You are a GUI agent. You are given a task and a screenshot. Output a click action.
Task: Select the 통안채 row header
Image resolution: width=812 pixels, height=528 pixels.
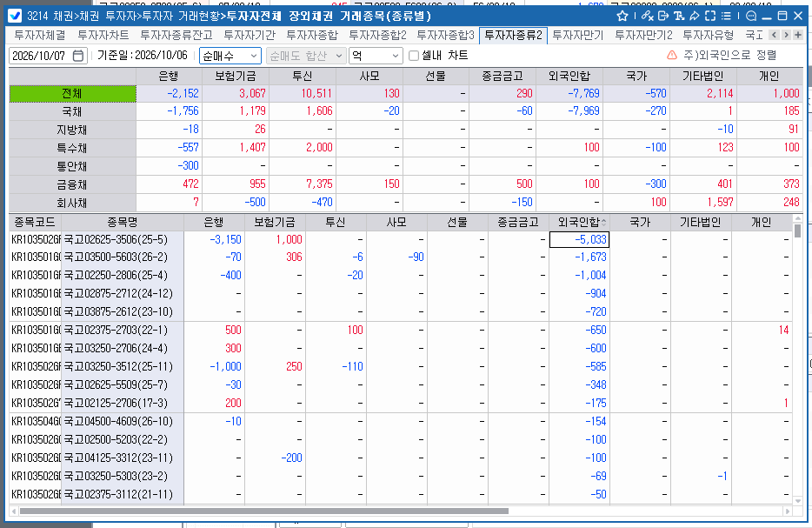72,166
